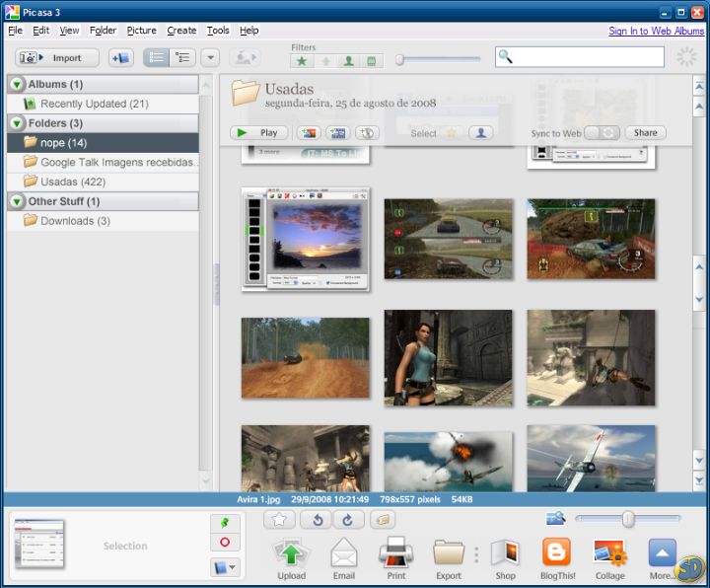
Task: Collapse the Other Stuff section
Action: (x=17, y=201)
